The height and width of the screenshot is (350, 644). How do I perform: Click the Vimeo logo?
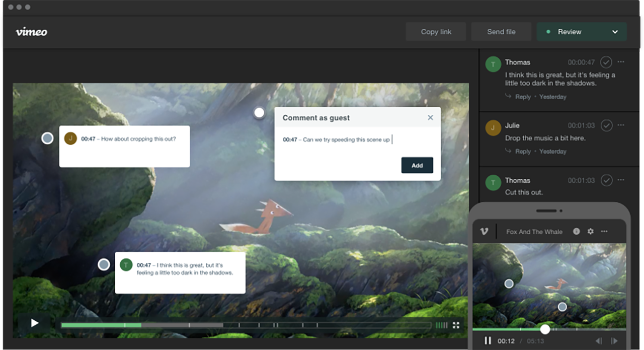click(x=31, y=32)
